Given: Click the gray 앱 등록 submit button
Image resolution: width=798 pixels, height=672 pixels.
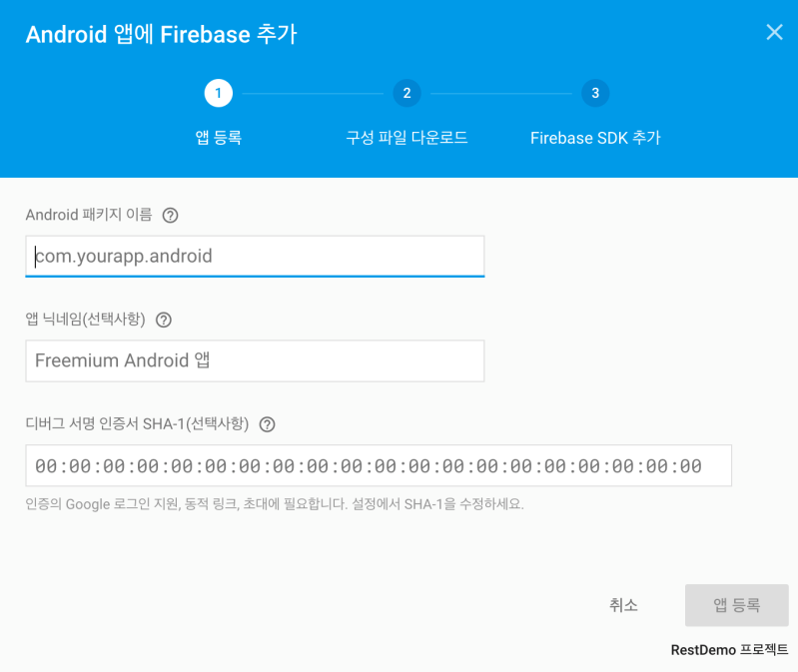Looking at the screenshot, I should (x=736, y=605).
